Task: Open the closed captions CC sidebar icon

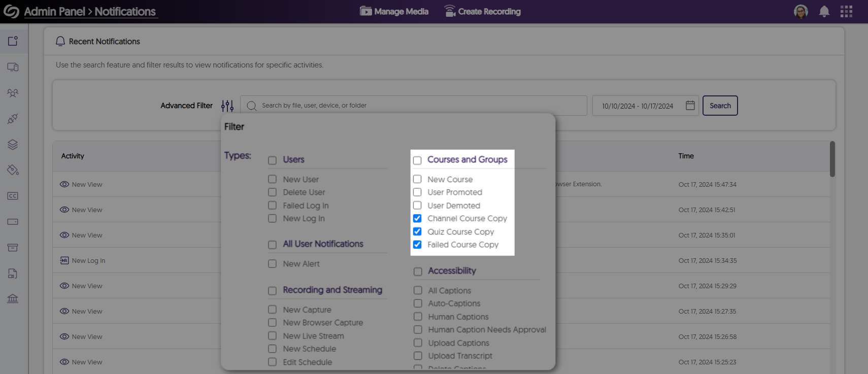Action: click(13, 196)
